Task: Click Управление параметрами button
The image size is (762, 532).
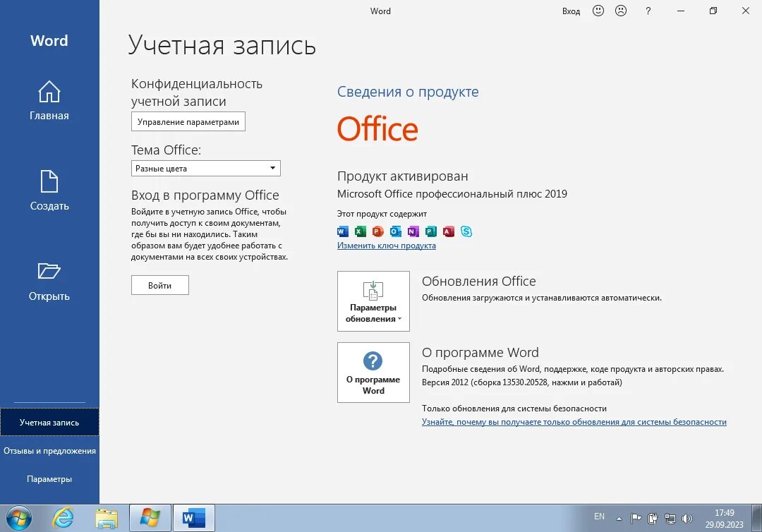Action: click(x=188, y=121)
